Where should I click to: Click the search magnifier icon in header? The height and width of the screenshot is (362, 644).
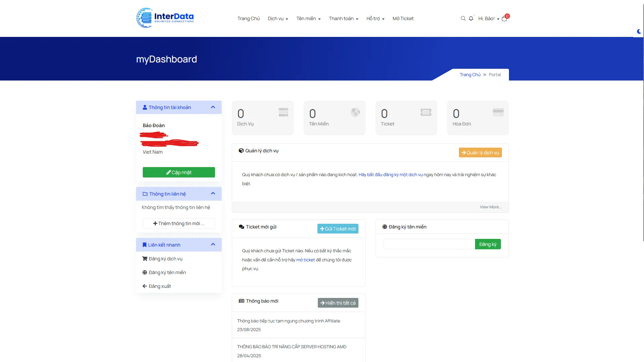[x=463, y=18]
